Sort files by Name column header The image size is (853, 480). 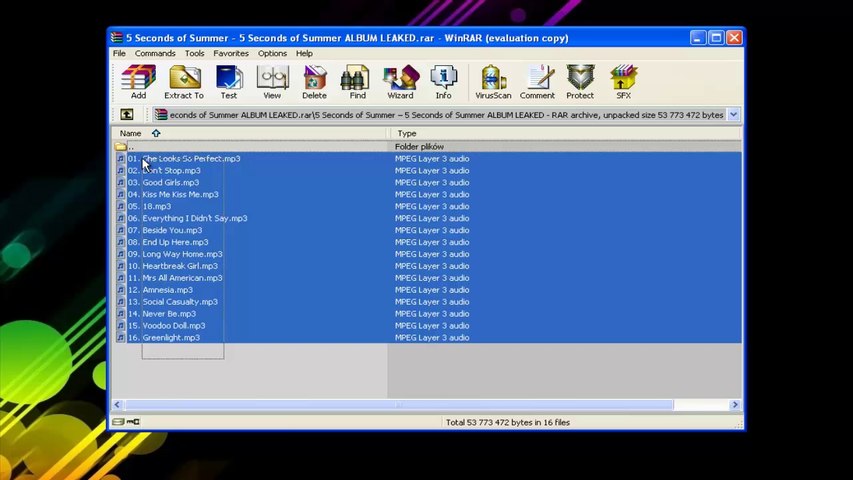pos(131,133)
